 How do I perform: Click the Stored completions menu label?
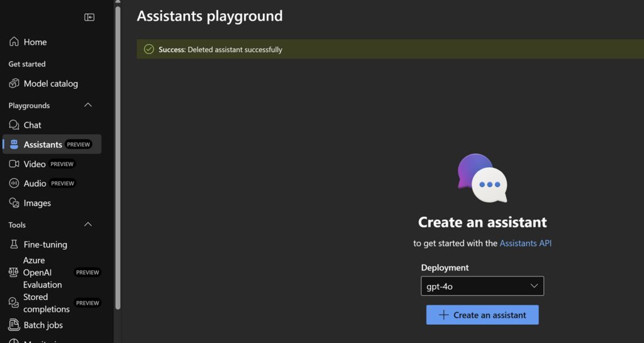point(46,303)
